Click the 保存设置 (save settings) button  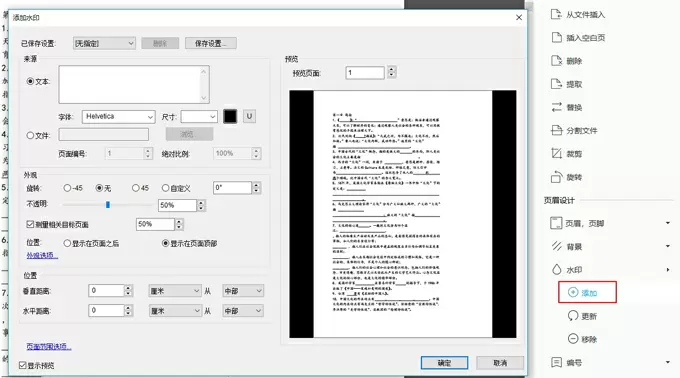tap(211, 43)
